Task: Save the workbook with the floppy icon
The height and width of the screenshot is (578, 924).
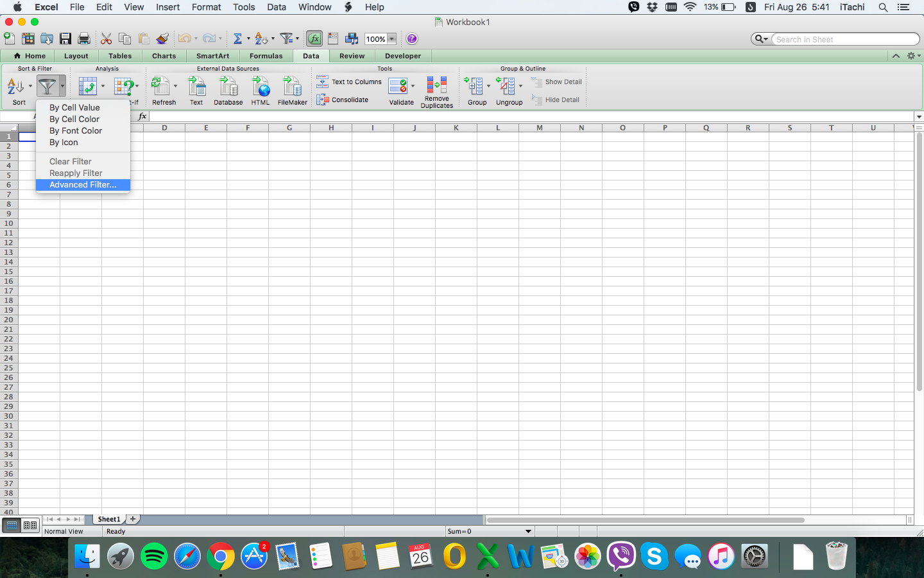Action: [x=65, y=39]
